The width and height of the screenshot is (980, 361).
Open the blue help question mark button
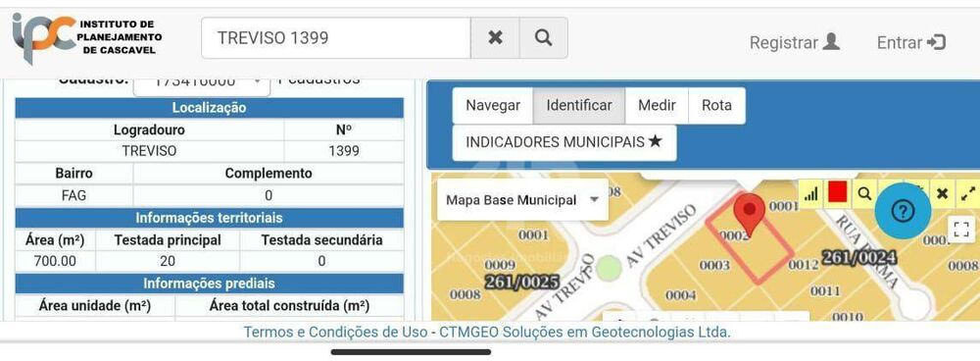[903, 212]
